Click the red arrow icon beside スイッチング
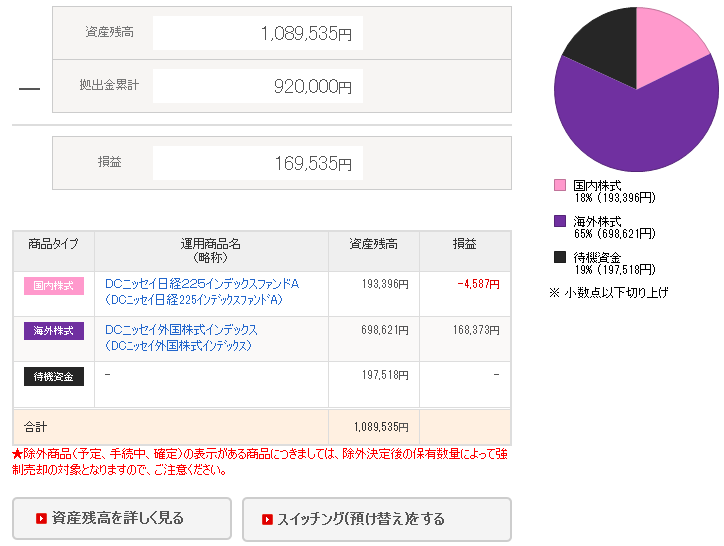The image size is (724, 546). pos(267,519)
